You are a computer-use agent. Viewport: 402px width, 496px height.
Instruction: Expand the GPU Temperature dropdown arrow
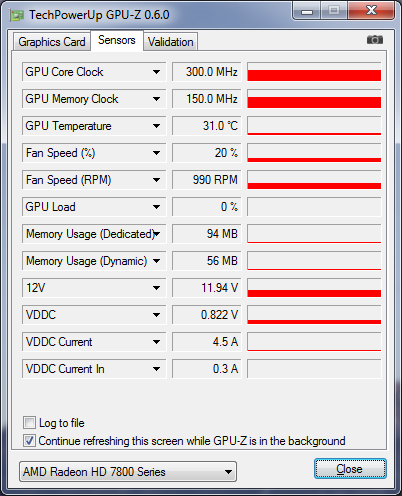(x=156, y=126)
